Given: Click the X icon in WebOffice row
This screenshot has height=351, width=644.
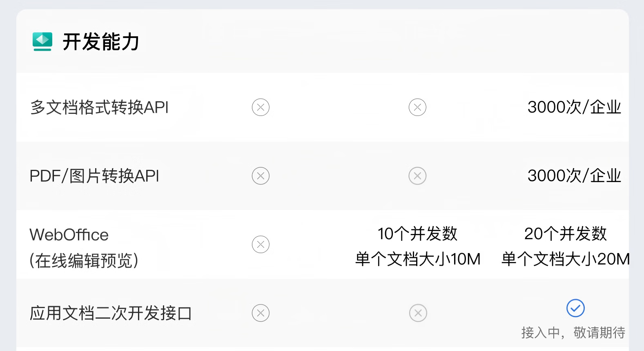Looking at the screenshot, I should [x=261, y=244].
